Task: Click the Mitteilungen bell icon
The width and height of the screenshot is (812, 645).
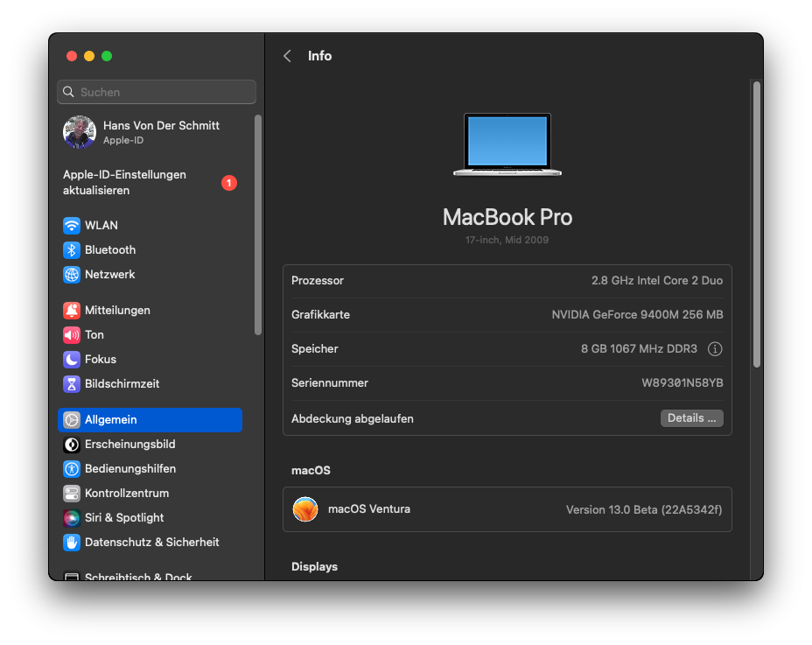Action: pos(72,311)
